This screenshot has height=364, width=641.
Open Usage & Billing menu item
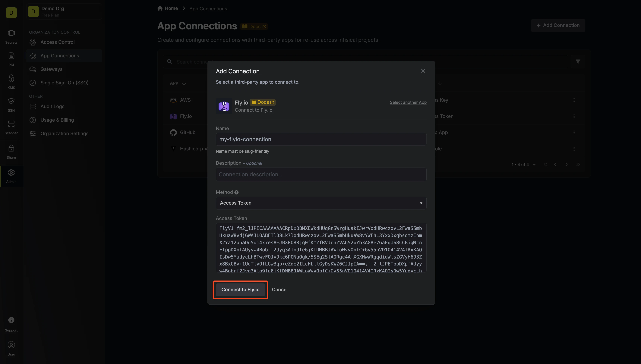pos(64,120)
